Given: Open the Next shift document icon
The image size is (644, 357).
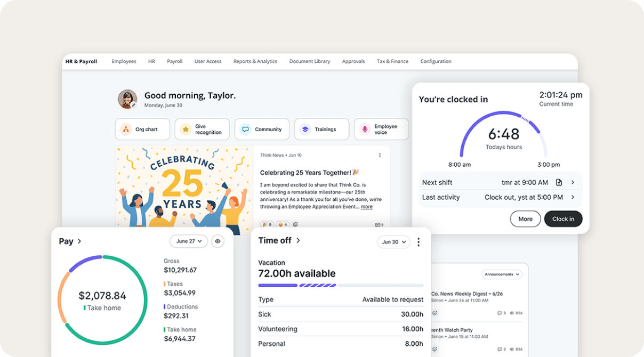Looking at the screenshot, I should pyautogui.click(x=559, y=182).
